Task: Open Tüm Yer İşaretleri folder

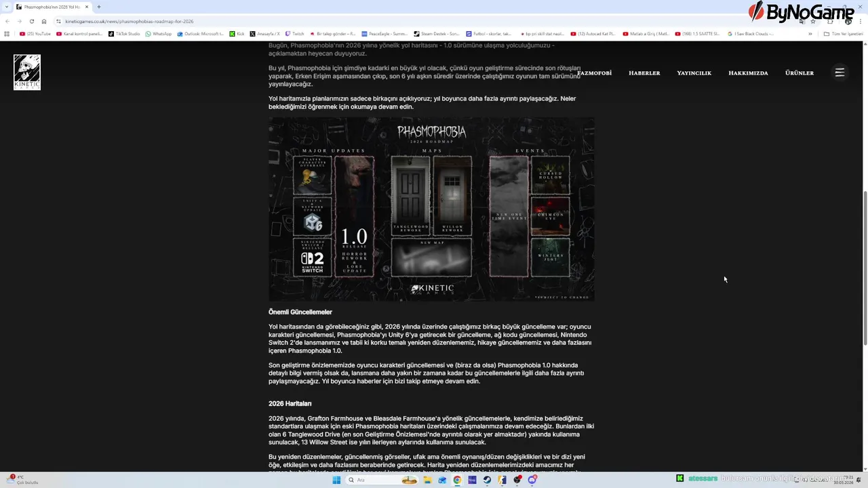Action: click(844, 33)
